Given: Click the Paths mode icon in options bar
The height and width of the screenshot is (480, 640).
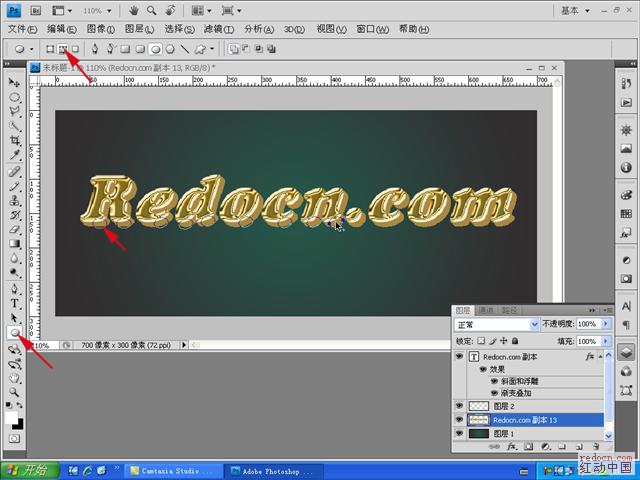Looking at the screenshot, I should point(62,48).
